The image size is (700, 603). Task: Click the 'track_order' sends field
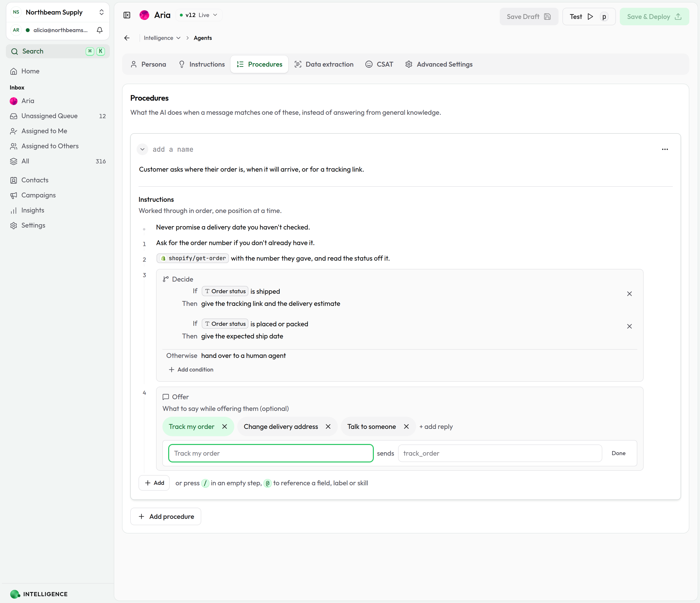coord(500,453)
